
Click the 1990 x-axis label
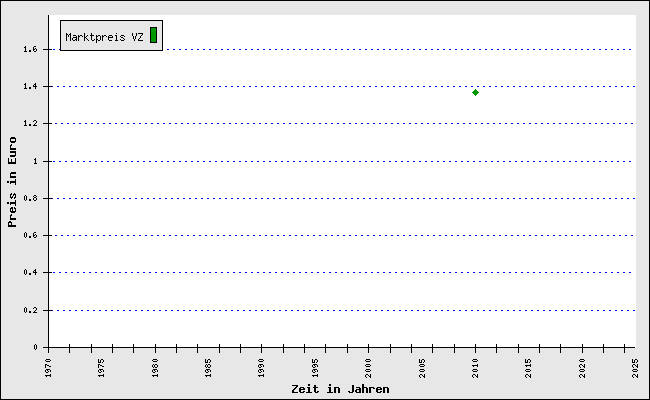coord(262,368)
